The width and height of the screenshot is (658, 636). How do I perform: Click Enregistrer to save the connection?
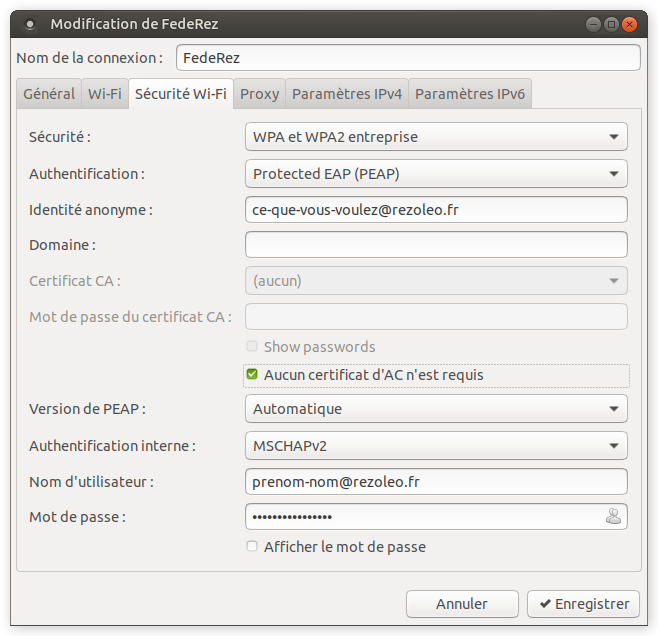pos(584,604)
